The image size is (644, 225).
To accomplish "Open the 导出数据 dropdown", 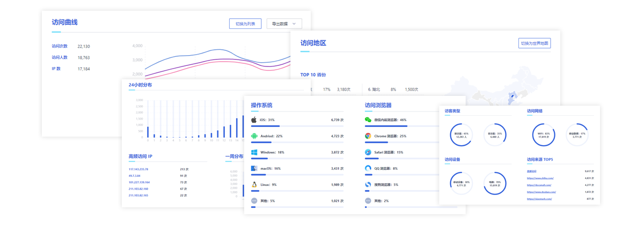I will click(x=284, y=24).
